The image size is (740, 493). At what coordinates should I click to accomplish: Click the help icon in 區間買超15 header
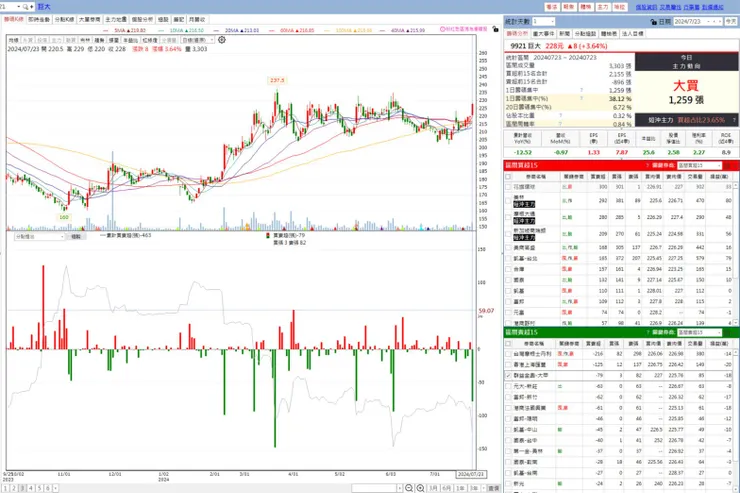[648, 166]
